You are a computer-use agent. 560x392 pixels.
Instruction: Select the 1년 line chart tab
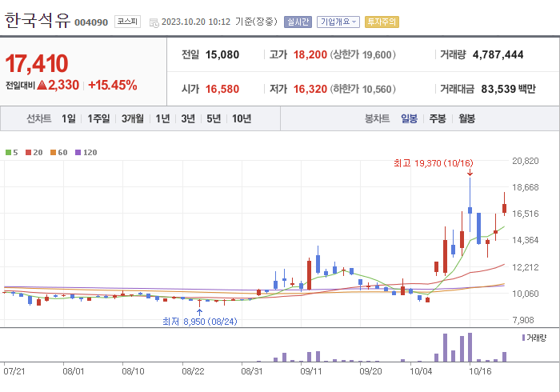click(x=162, y=118)
